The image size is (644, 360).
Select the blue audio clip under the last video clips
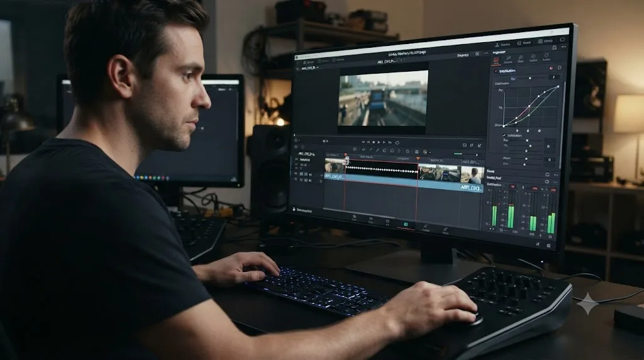[450, 186]
